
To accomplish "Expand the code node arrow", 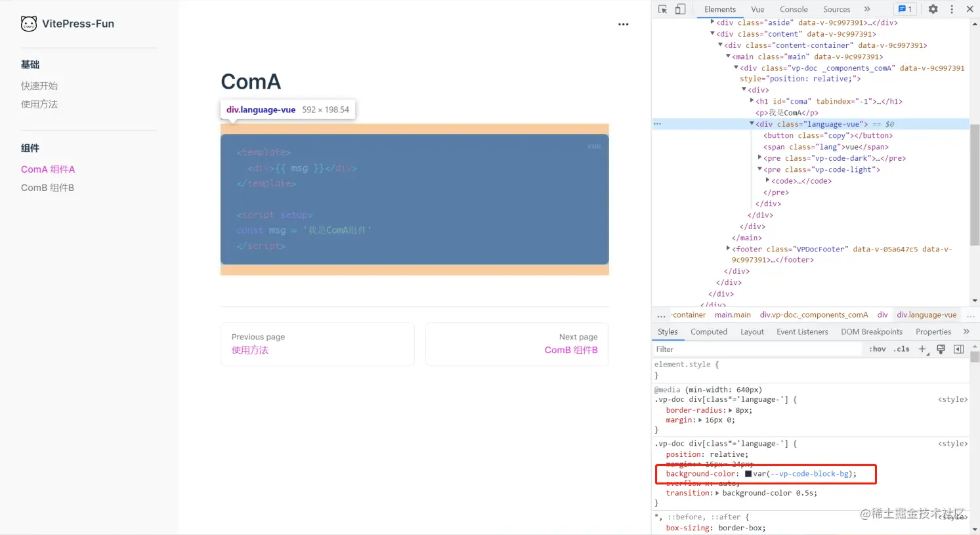I will 768,181.
